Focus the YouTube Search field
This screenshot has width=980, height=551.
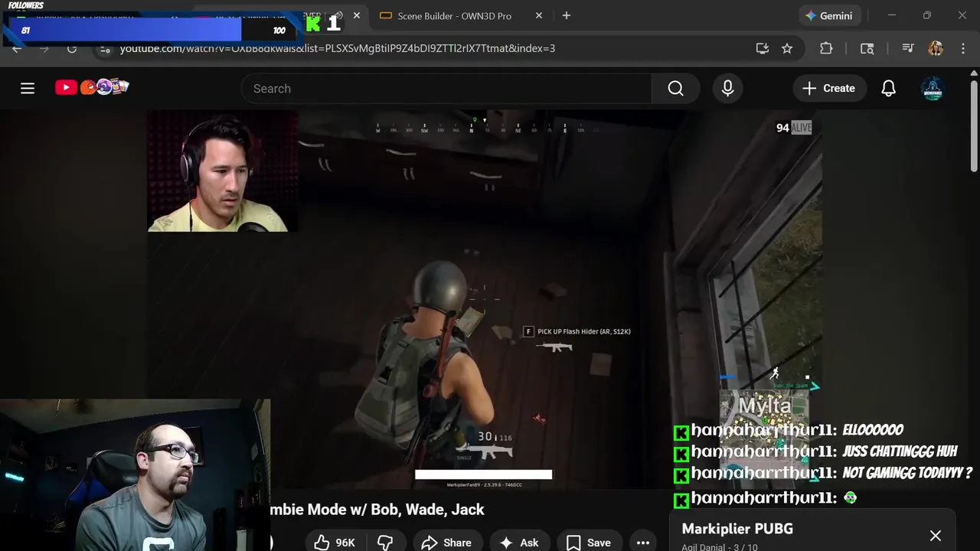[x=446, y=89]
